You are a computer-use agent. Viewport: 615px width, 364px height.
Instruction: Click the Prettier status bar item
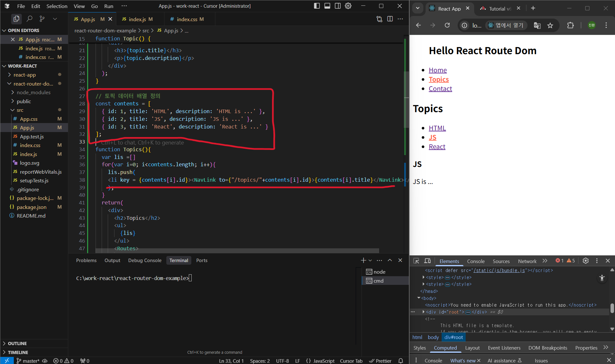tap(380, 361)
